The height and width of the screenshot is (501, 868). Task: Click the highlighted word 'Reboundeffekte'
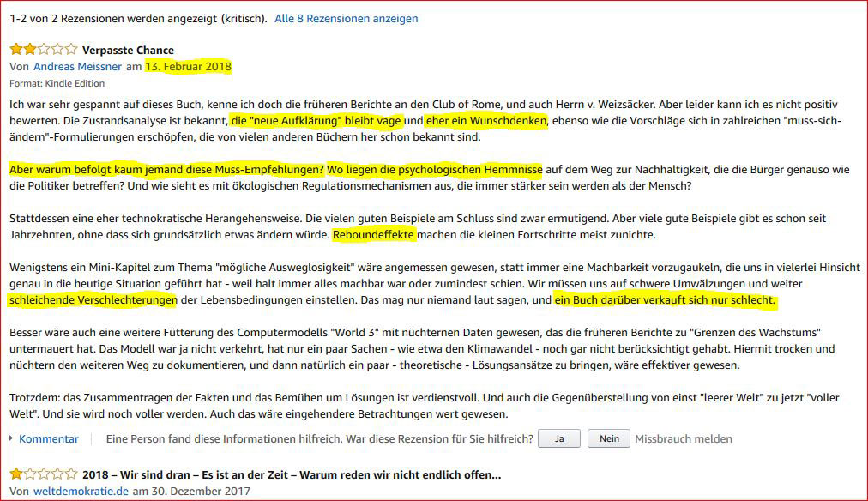point(374,234)
